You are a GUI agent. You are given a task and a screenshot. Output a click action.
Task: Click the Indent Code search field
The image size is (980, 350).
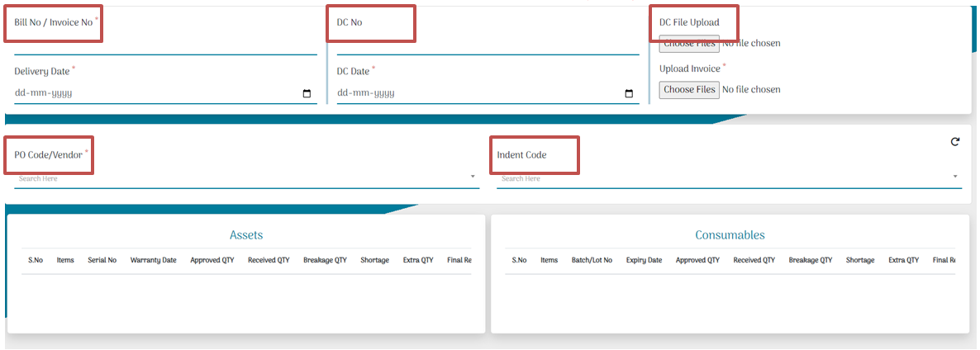(x=719, y=178)
